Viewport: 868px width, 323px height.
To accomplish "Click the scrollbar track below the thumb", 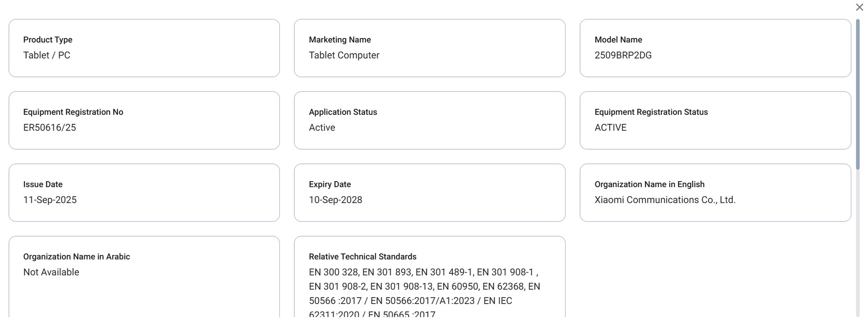I will click(858, 244).
